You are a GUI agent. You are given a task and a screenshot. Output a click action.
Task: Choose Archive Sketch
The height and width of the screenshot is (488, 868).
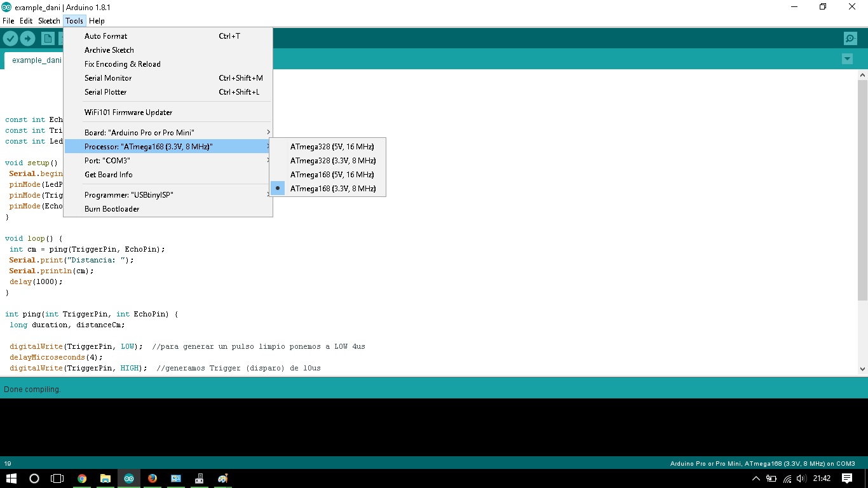(168, 50)
